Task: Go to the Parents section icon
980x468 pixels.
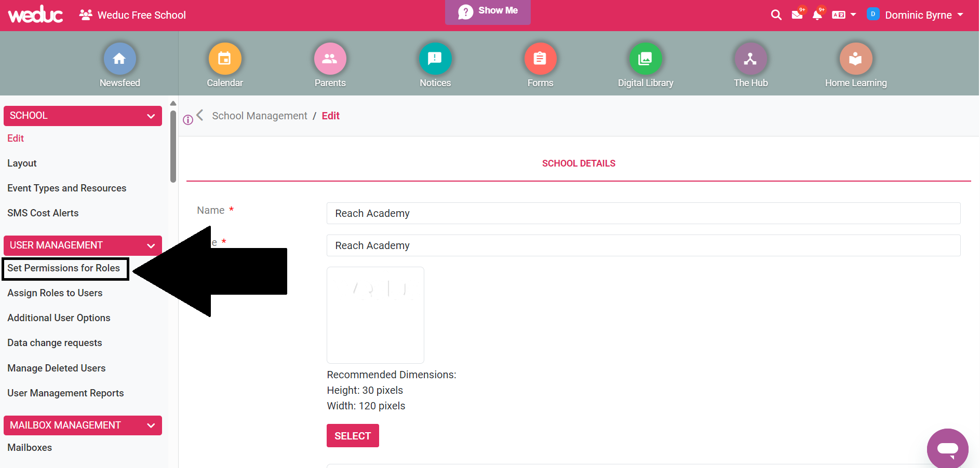Action: [330, 59]
